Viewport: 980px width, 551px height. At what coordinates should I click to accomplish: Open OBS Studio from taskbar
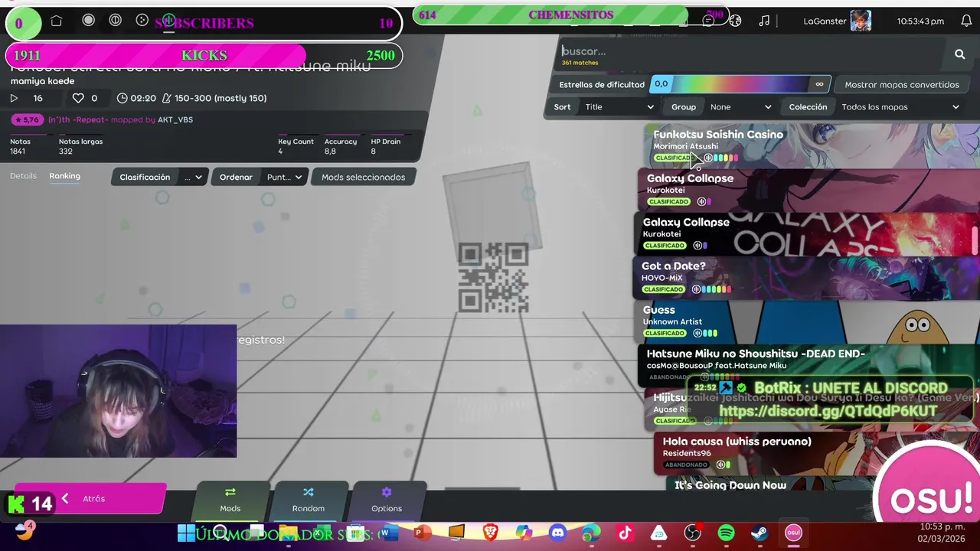(x=692, y=533)
